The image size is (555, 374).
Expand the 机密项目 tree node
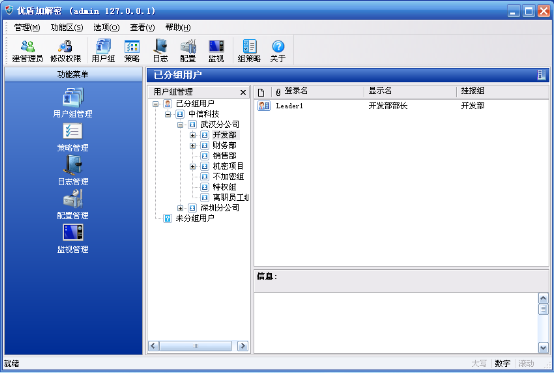[193, 167]
